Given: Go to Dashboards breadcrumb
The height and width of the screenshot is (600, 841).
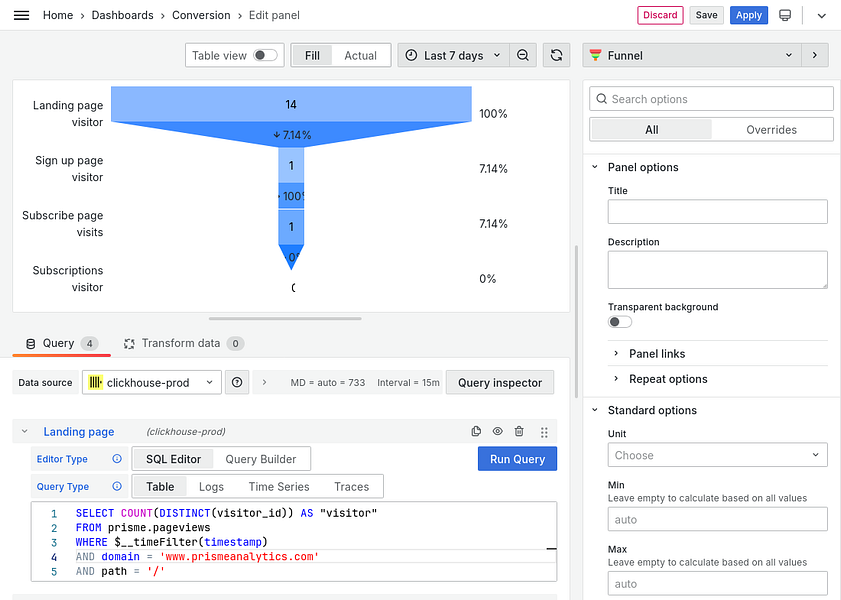Looking at the screenshot, I should [x=122, y=15].
